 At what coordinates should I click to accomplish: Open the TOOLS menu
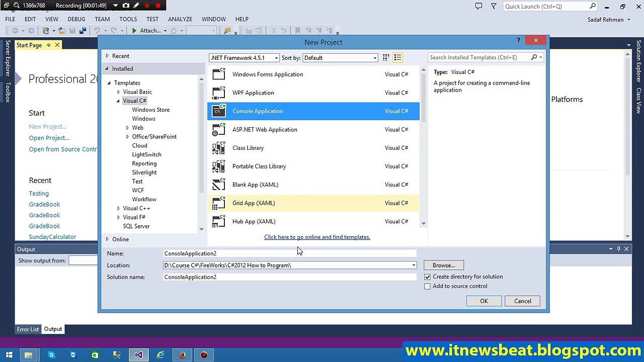click(x=128, y=19)
